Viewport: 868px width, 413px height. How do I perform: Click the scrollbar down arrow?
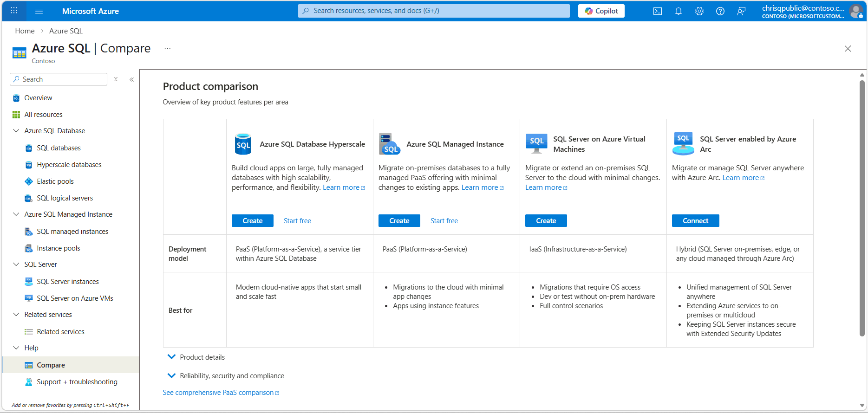pyautogui.click(x=862, y=406)
